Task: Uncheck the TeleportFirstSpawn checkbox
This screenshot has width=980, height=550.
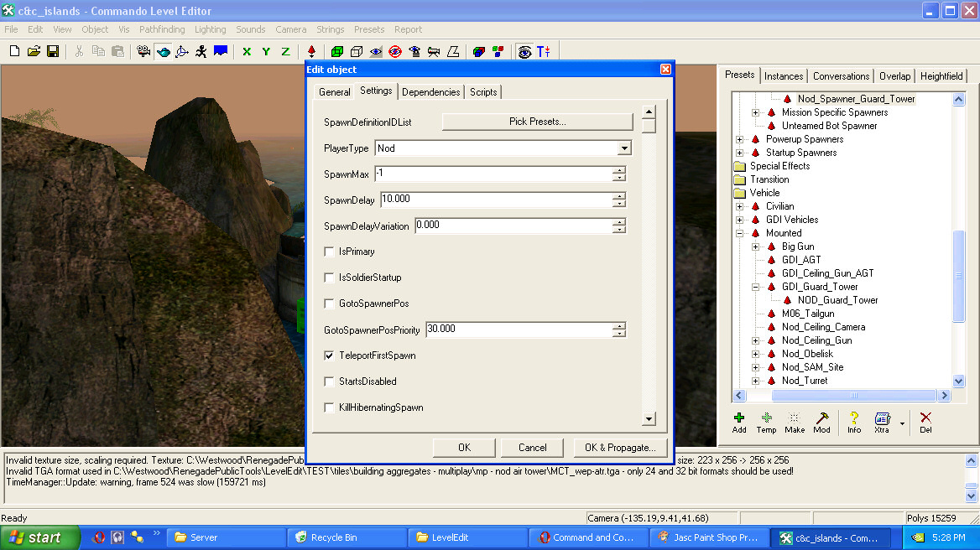Action: click(330, 355)
